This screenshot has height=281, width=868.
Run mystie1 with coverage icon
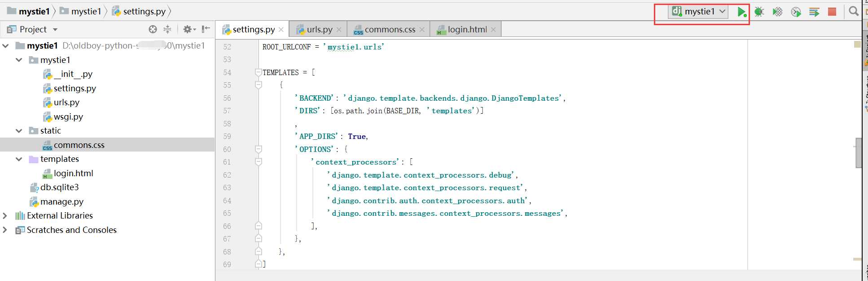pyautogui.click(x=777, y=12)
